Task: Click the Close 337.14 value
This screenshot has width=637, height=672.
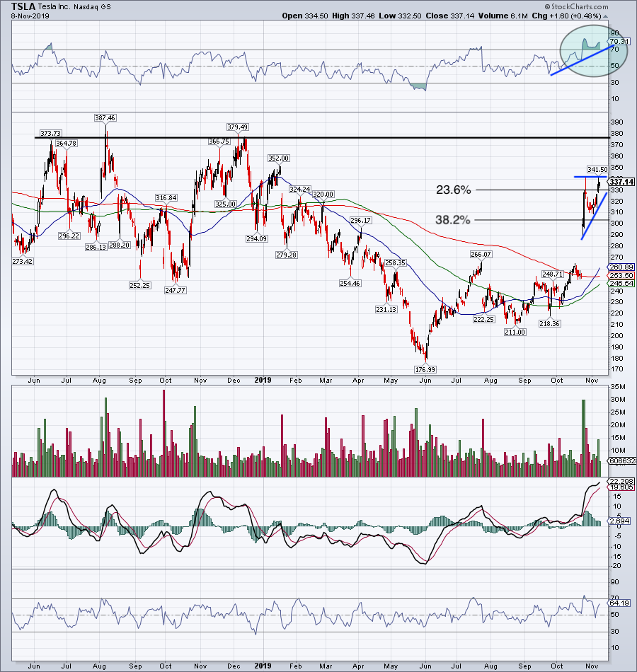Action: 450,16
